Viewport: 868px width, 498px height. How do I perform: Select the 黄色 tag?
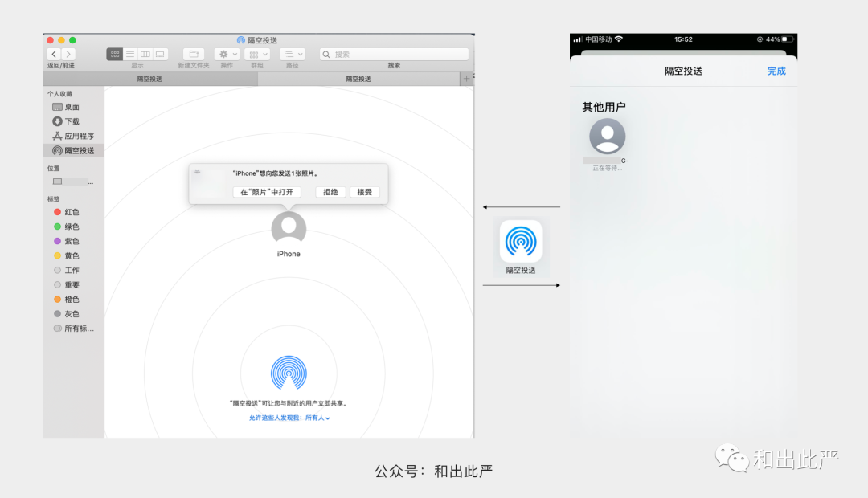(x=73, y=255)
